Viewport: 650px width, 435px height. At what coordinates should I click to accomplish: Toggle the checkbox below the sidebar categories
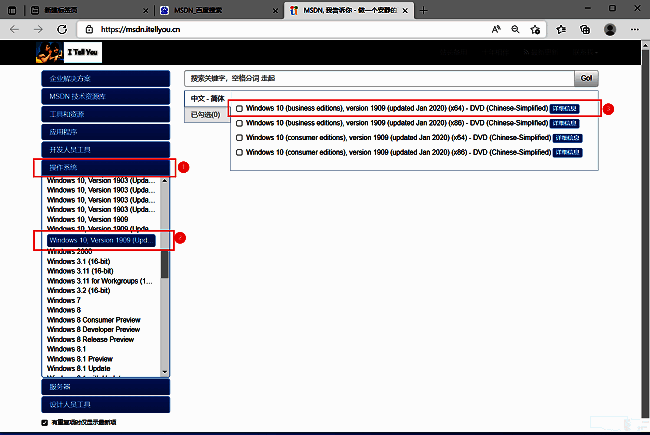tap(44, 423)
